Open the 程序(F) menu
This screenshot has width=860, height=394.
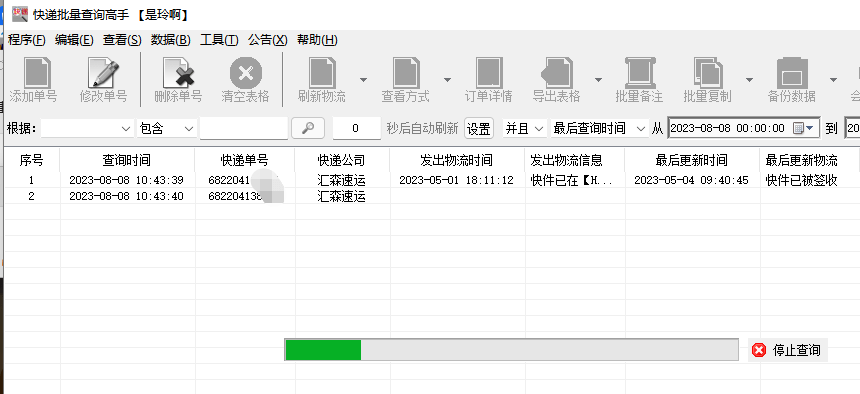coord(27,40)
